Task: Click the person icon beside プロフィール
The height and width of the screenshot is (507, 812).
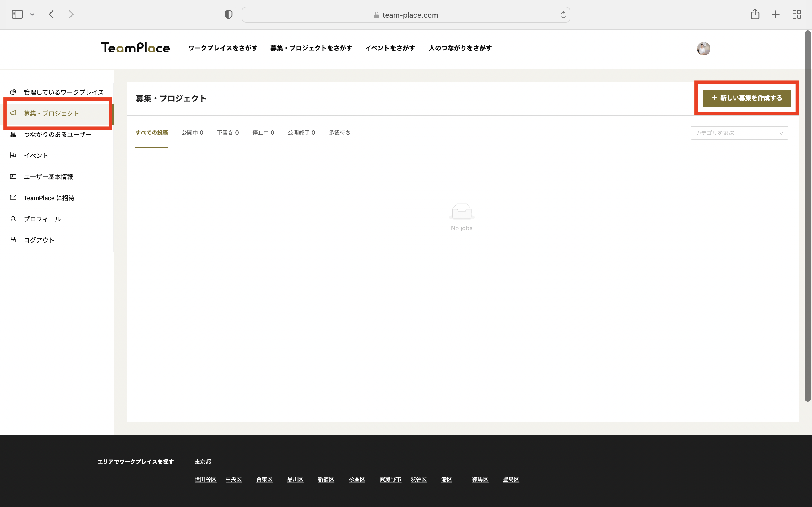Action: tap(13, 219)
